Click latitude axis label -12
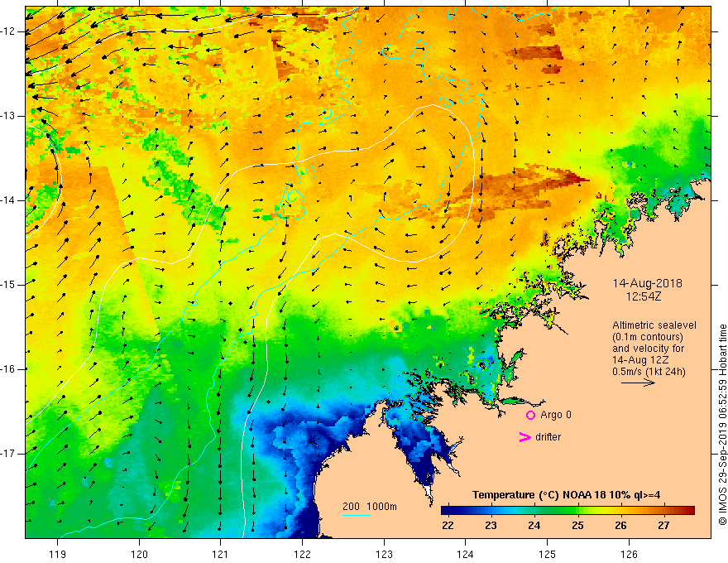 [9, 31]
